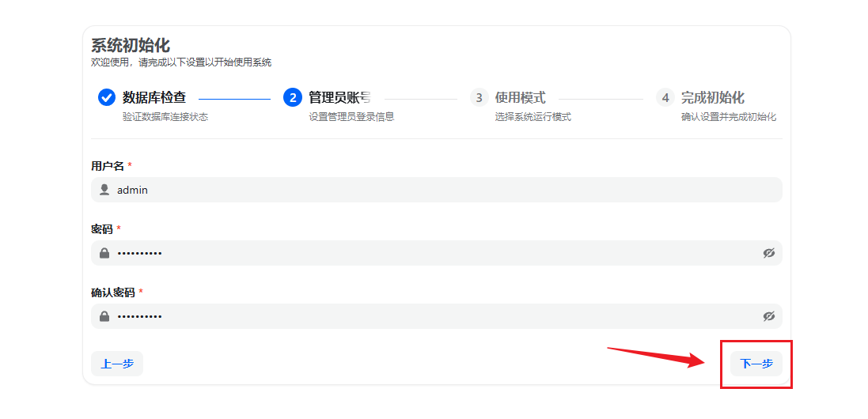Click the step 4 number circle
868x419 pixels.
coord(665,97)
